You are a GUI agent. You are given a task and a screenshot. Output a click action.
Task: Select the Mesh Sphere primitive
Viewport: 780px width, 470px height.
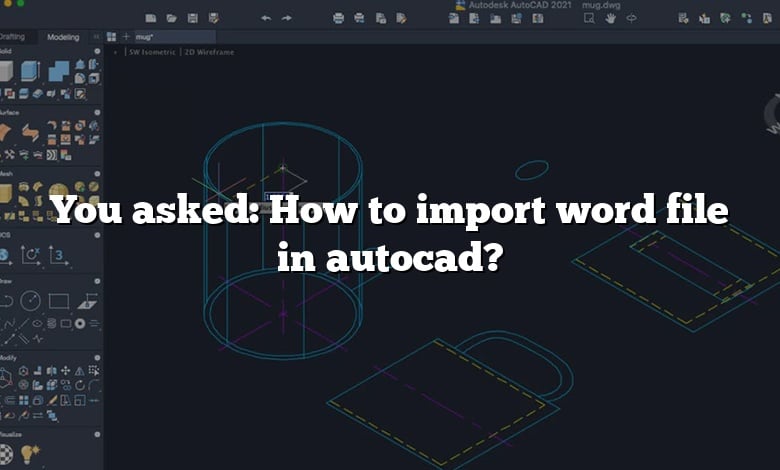click(x=58, y=192)
